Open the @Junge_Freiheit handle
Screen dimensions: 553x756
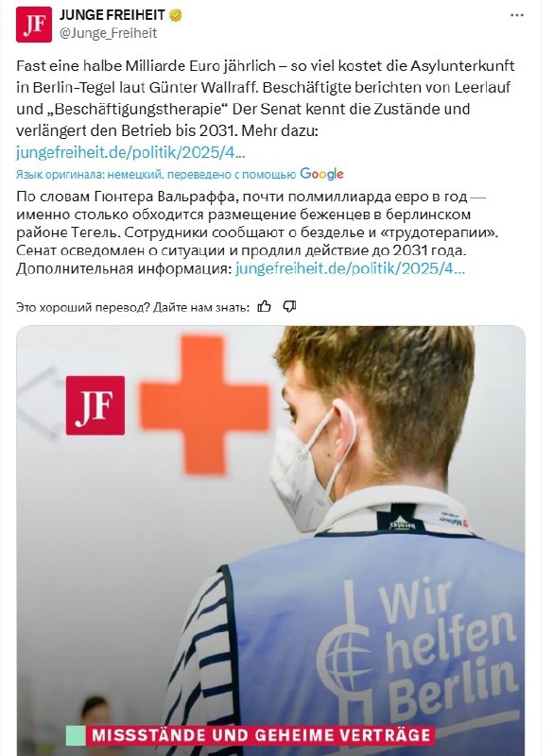pyautogui.click(x=108, y=33)
